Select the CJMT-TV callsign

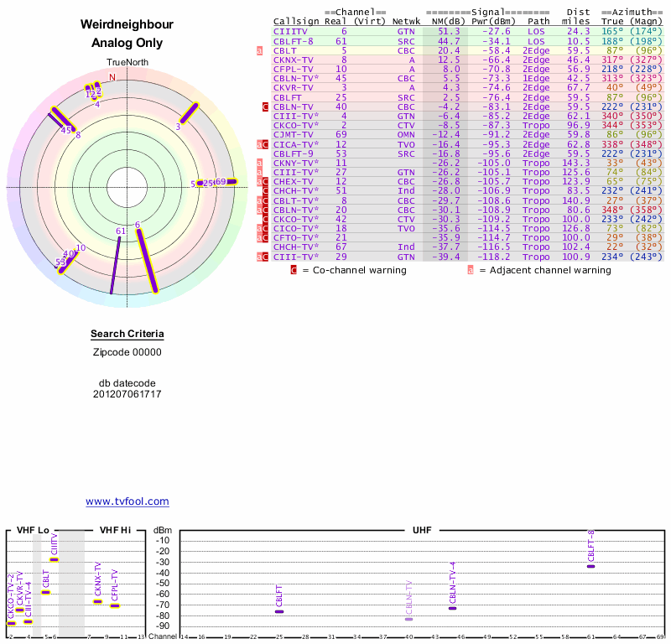[293, 135]
